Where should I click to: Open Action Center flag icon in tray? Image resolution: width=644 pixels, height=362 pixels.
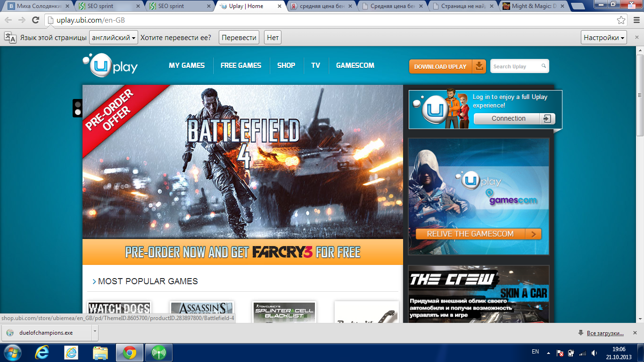click(x=560, y=353)
